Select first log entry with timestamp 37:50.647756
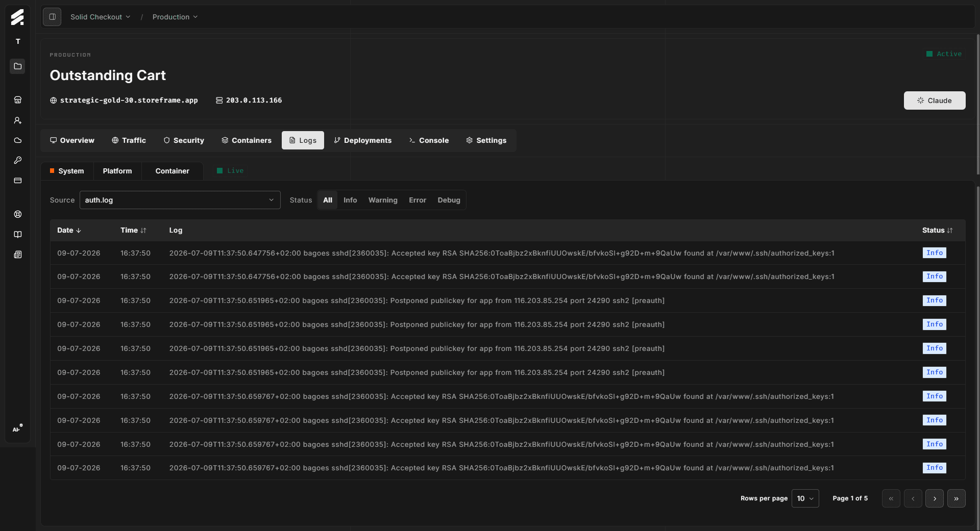980x531 pixels. tap(507, 253)
